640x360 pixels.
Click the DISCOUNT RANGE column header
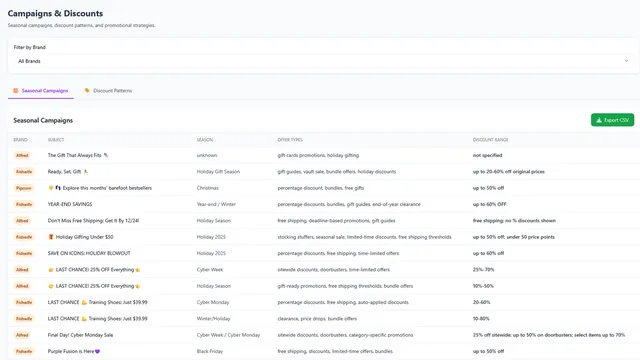491,140
